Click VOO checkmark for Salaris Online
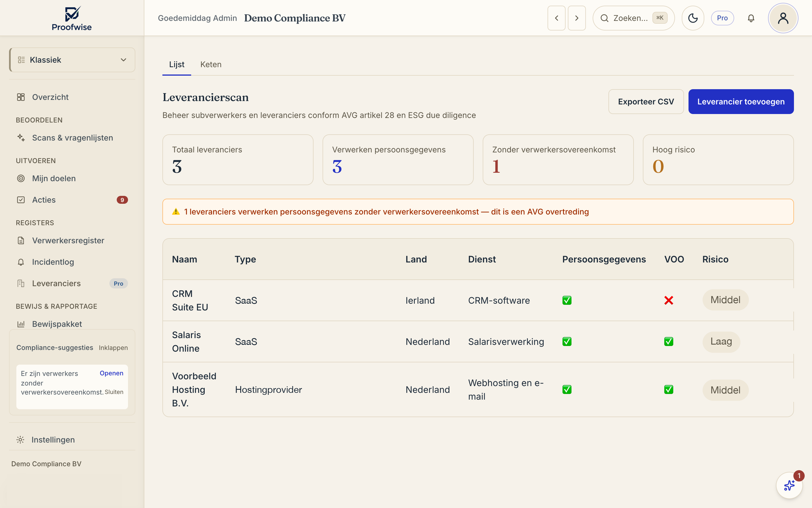The image size is (812, 508). [x=669, y=342]
